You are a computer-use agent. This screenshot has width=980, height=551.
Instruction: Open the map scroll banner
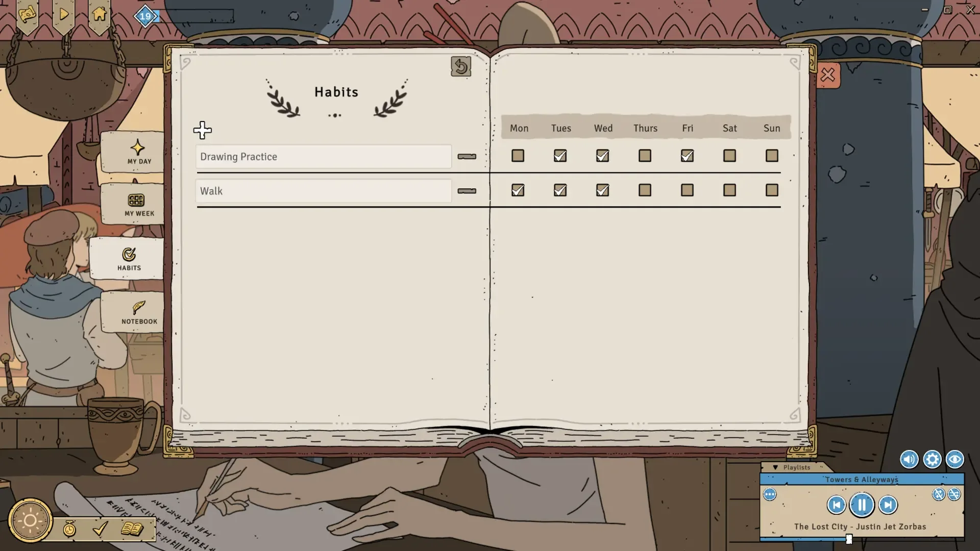[x=27, y=14]
